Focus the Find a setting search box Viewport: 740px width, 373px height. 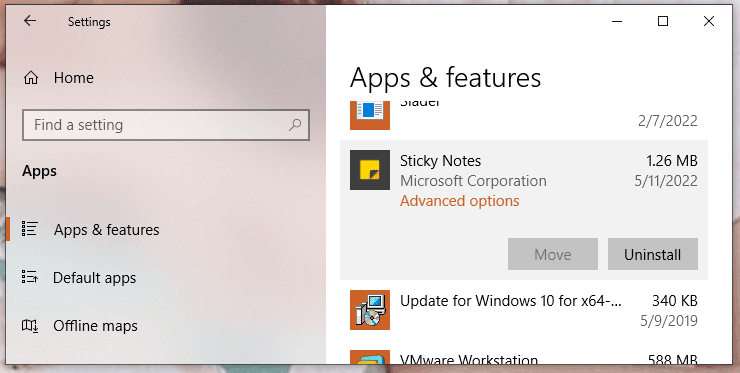coord(166,125)
